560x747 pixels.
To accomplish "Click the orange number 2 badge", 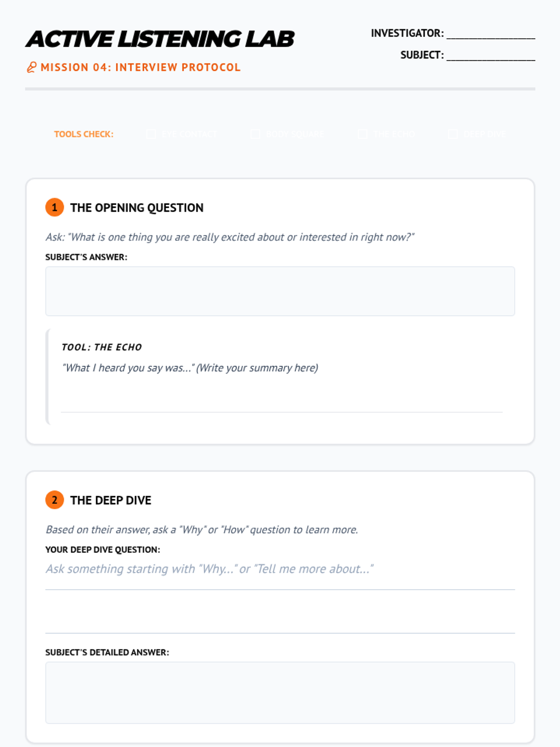I will (55, 500).
